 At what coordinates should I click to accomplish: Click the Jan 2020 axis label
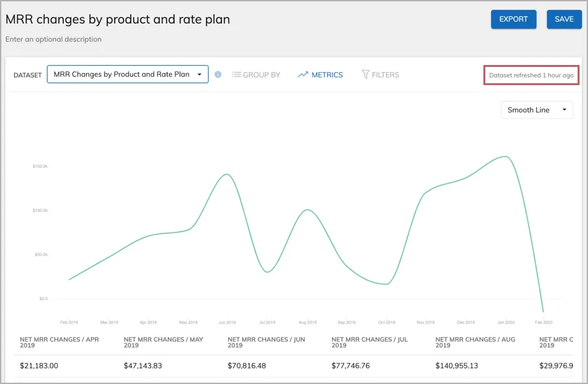(x=506, y=322)
